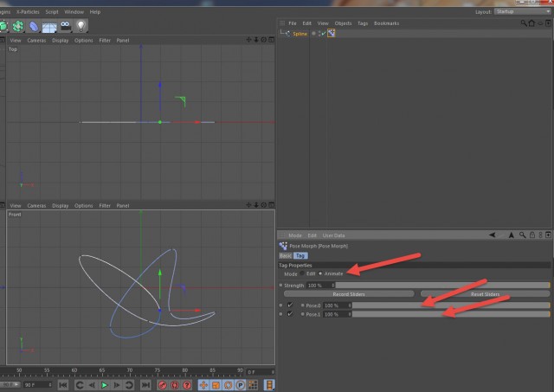Click the Reset Sliders button

pyautogui.click(x=485, y=294)
